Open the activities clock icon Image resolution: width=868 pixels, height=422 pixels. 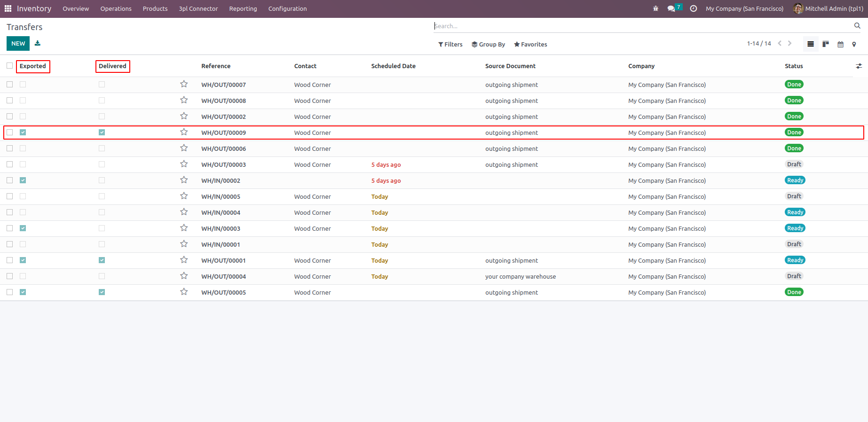[x=693, y=8]
